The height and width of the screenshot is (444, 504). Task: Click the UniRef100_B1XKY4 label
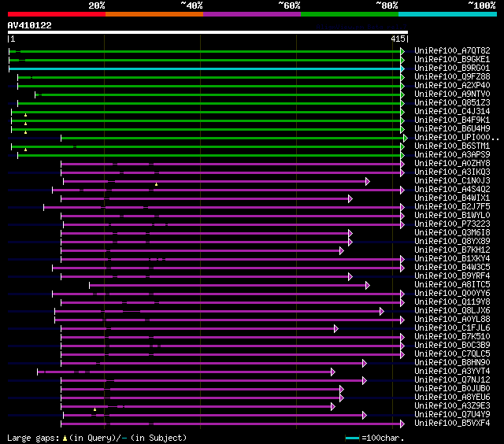coord(452,259)
